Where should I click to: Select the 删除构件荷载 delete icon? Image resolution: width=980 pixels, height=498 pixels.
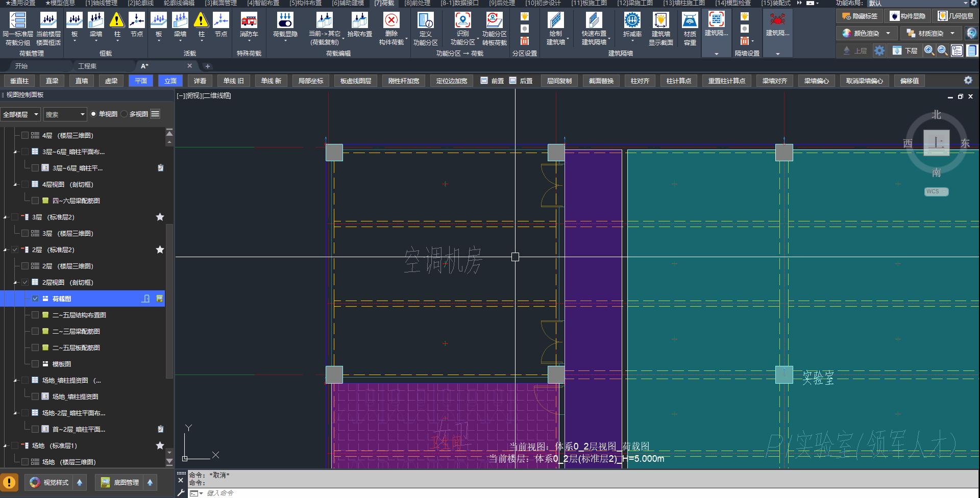coord(391,21)
